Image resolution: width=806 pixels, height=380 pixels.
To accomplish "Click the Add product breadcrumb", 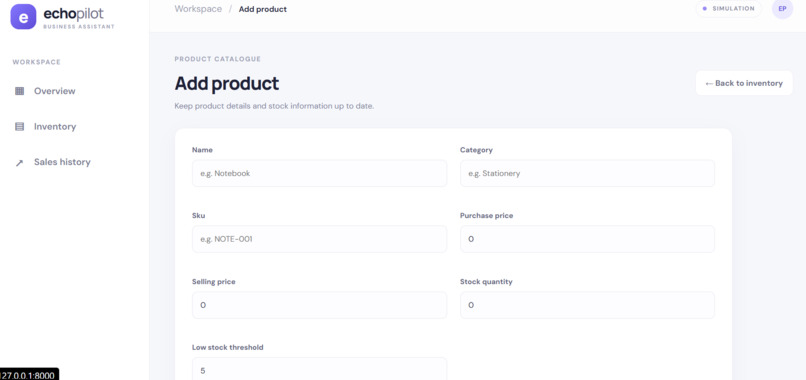I will click(263, 9).
